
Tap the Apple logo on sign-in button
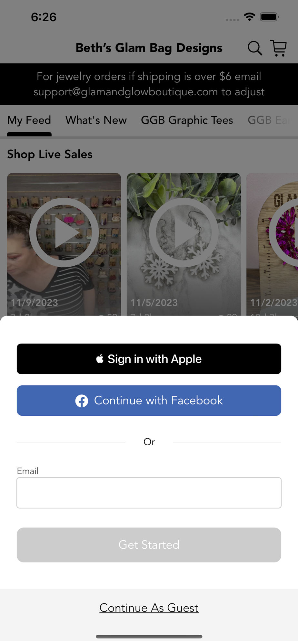tap(100, 359)
